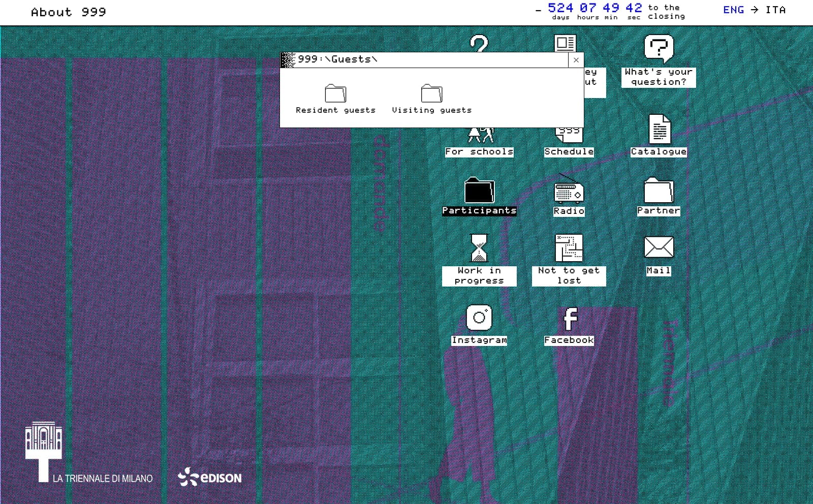Open the Facebook icon
Viewport: 813px width, 504px height.
[x=570, y=319]
